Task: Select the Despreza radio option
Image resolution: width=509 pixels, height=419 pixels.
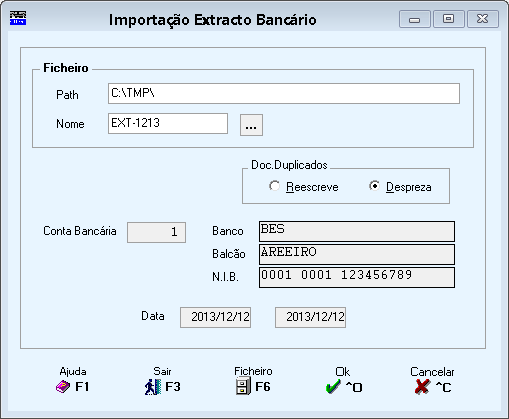Action: click(374, 186)
